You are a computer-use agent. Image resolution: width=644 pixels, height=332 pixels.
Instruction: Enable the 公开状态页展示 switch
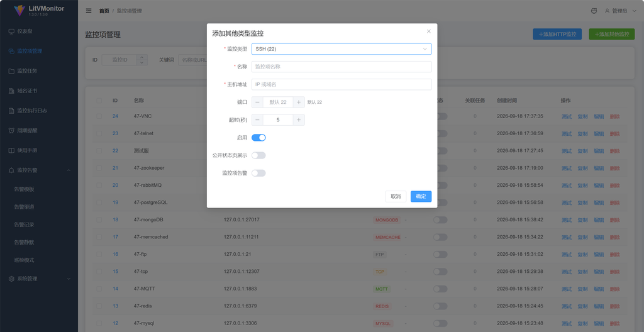point(258,155)
